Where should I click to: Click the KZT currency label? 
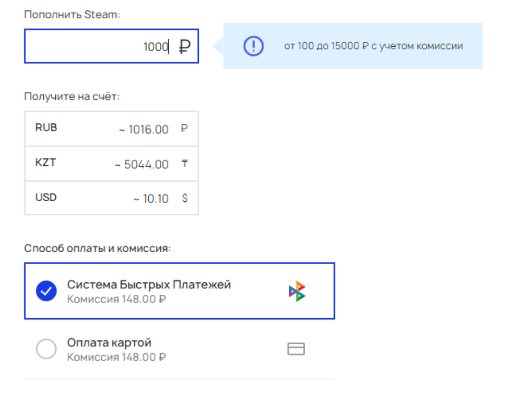[x=45, y=163]
